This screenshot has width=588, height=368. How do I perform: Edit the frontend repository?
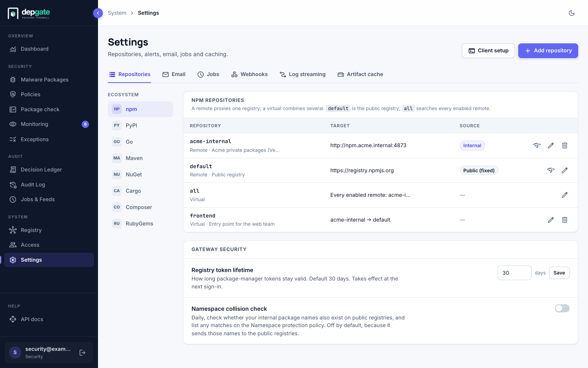click(551, 220)
